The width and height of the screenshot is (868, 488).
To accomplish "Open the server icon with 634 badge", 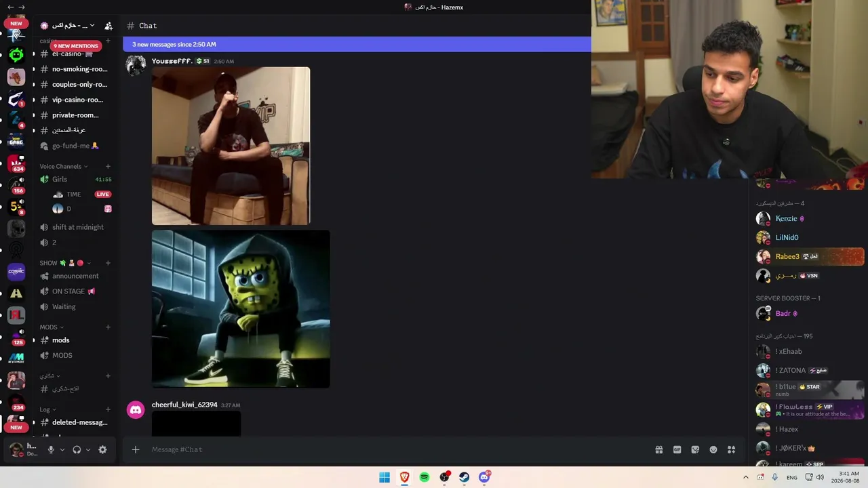I will coord(16,163).
